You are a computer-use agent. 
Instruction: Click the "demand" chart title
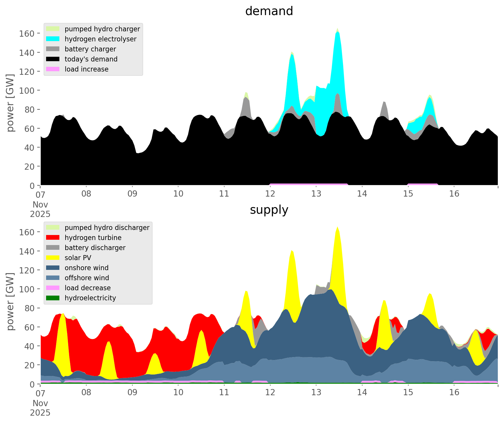point(269,11)
